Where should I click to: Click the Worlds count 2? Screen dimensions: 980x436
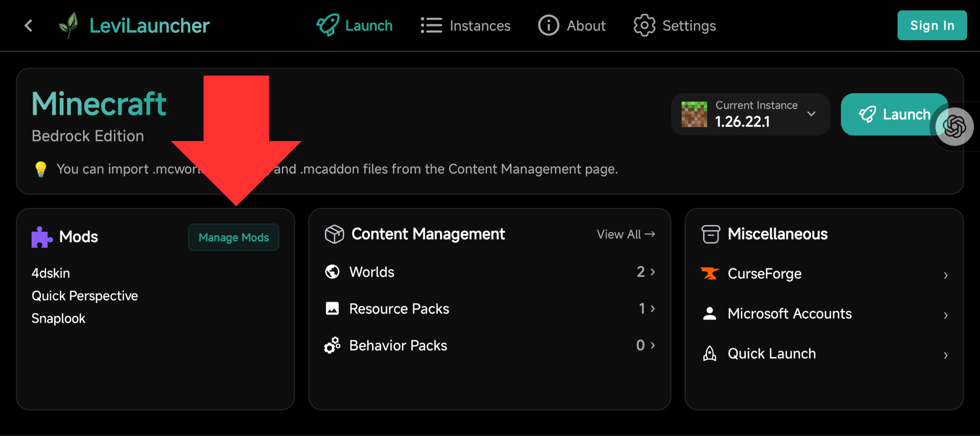641,272
